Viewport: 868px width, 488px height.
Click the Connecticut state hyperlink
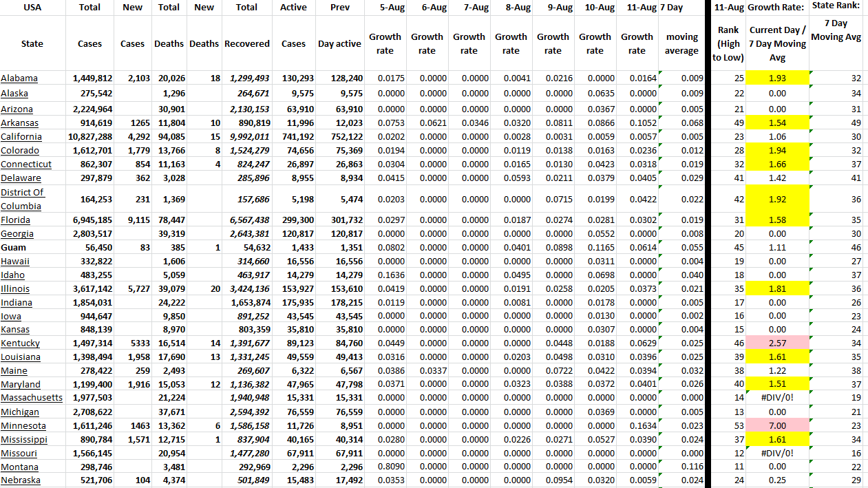pos(26,165)
